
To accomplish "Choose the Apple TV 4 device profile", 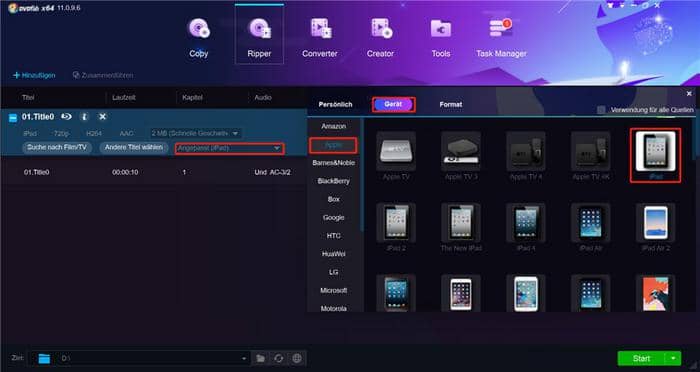I will coord(526,155).
